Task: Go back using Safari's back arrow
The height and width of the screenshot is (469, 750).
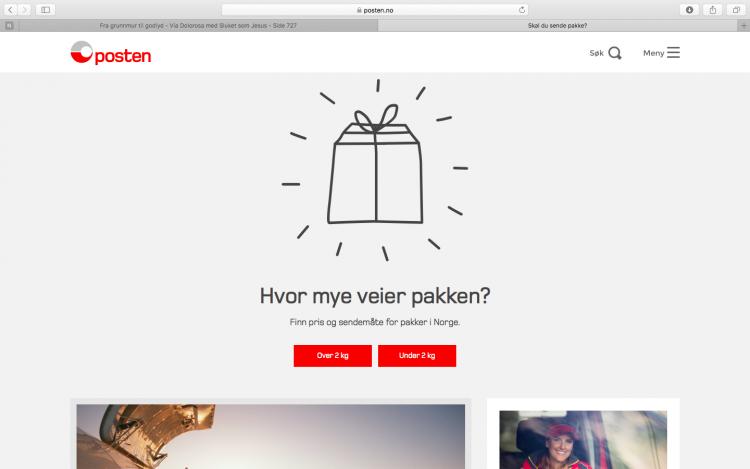Action: point(11,10)
